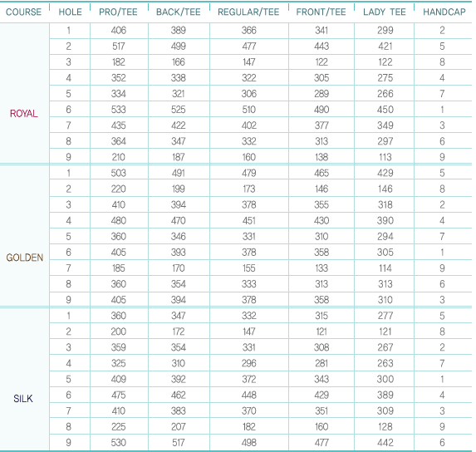Screen dimensions: 476x452
Task: Select the LADY TEE column header
Action: (x=385, y=12)
